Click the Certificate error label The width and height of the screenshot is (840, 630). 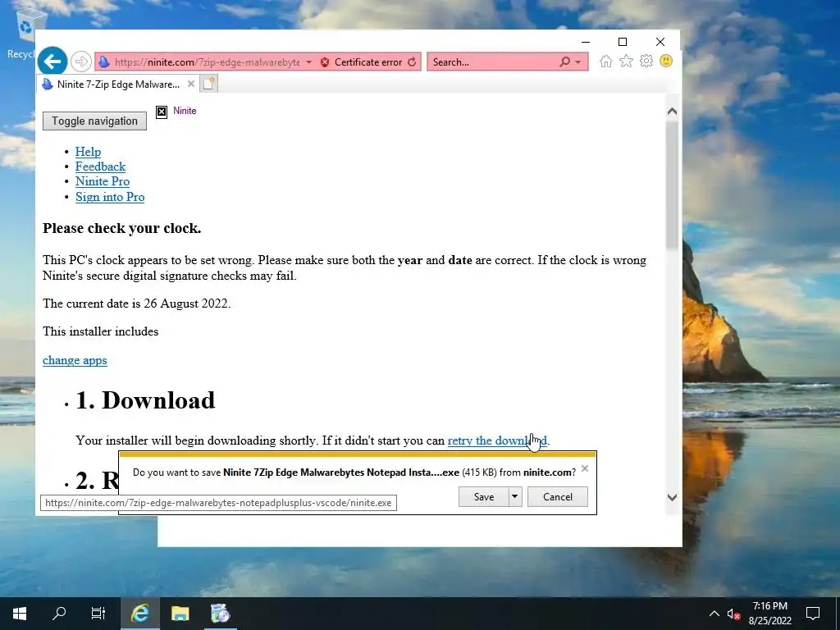pos(368,62)
